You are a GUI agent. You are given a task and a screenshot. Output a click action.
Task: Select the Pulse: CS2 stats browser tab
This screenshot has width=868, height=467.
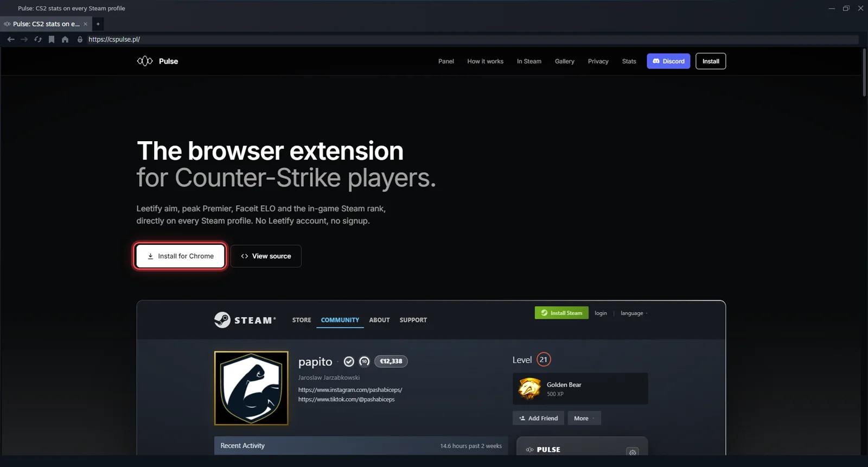click(46, 24)
